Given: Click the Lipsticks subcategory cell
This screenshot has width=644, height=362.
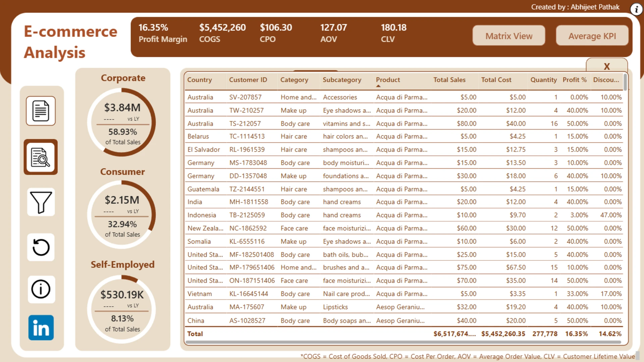Looking at the screenshot, I should [335, 307].
